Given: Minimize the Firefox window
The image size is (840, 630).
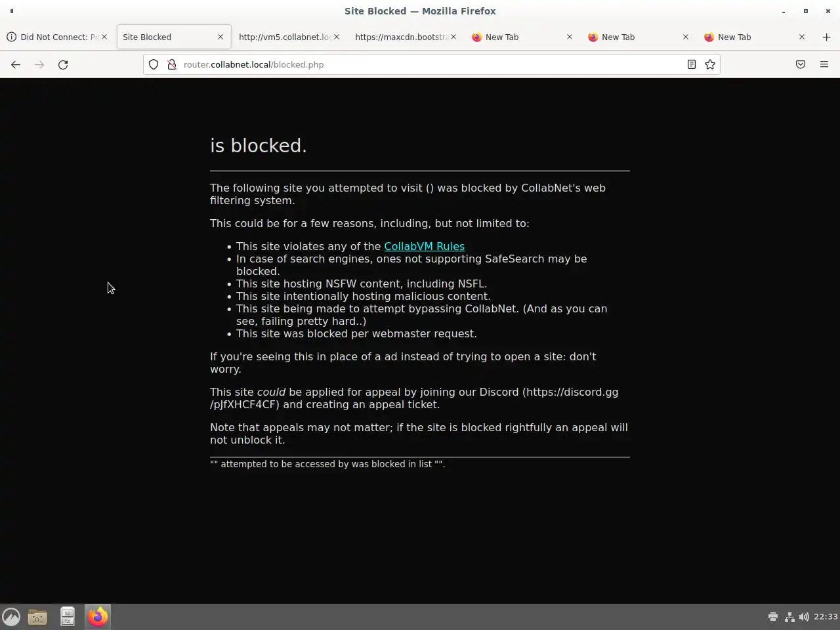Looking at the screenshot, I should pos(784,11).
